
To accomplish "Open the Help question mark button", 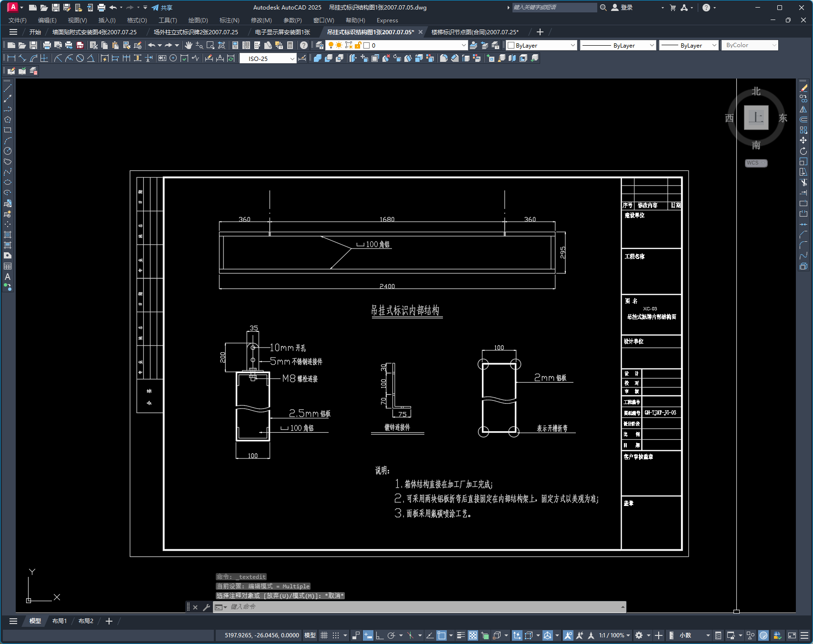I will (x=304, y=45).
